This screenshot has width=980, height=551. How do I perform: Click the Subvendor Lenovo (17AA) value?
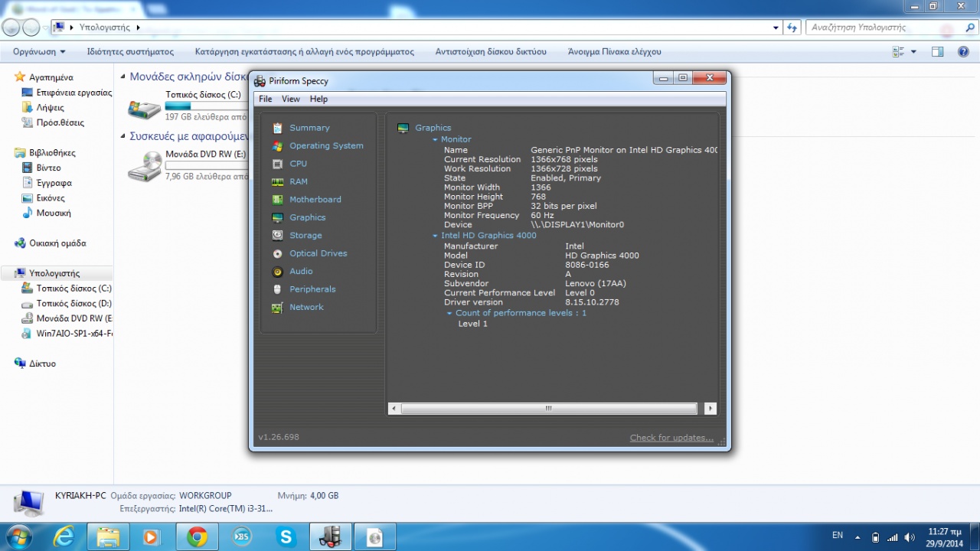595,283
